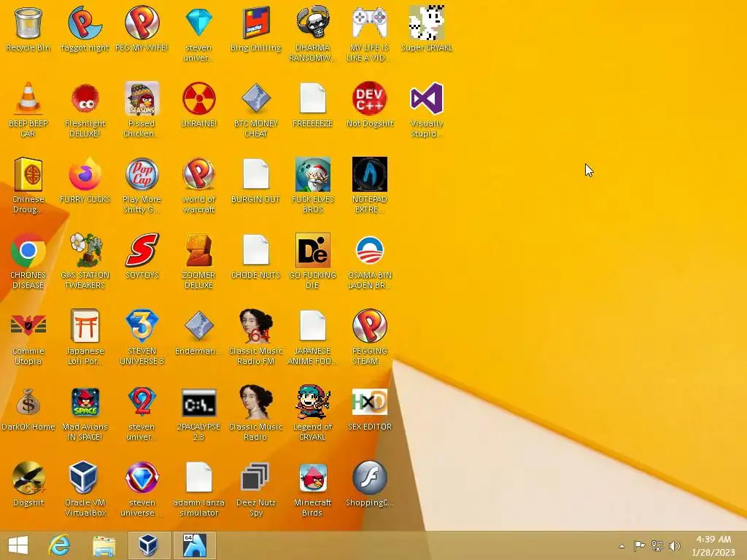Select the ZOOMER DELUXE icon
The image size is (747, 560).
(198, 250)
